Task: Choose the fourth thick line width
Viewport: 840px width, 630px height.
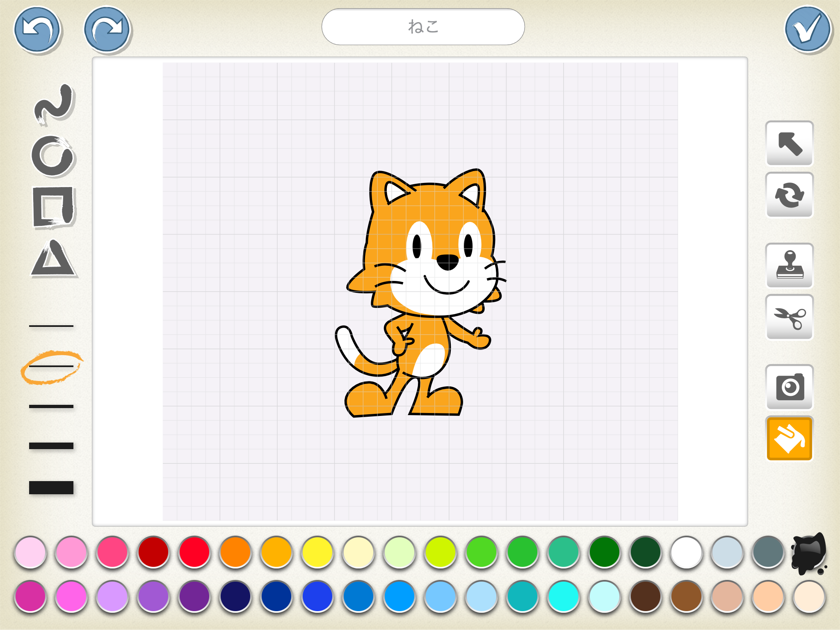Action: [x=51, y=446]
